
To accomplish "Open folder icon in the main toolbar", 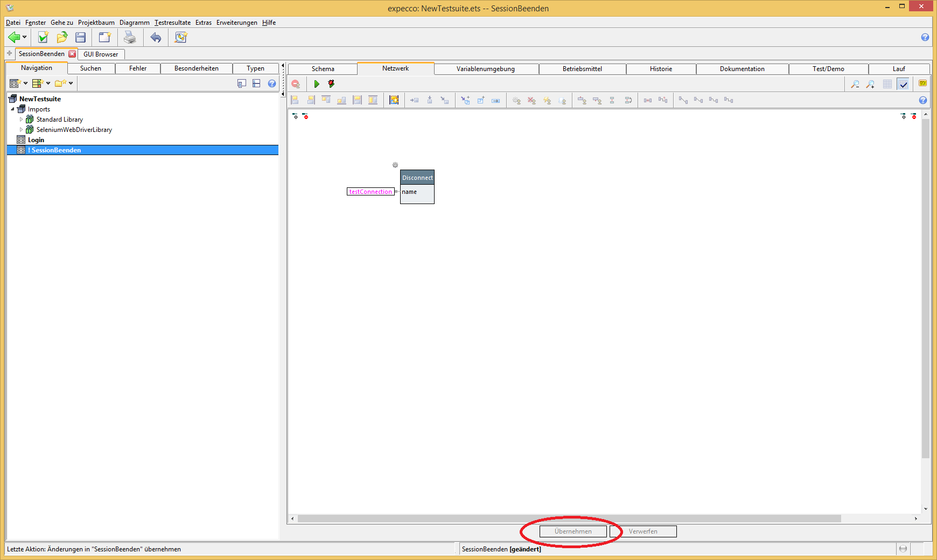I will (x=62, y=37).
